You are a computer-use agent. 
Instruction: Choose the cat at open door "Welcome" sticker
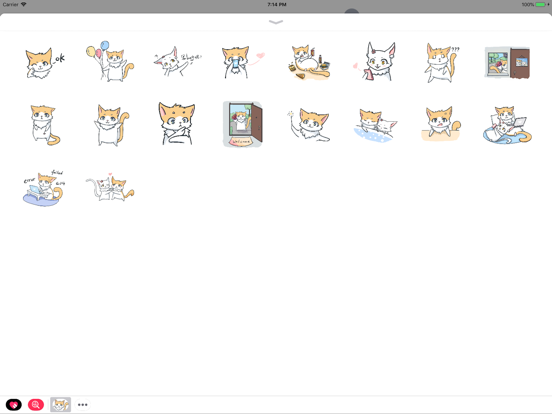pos(243,124)
